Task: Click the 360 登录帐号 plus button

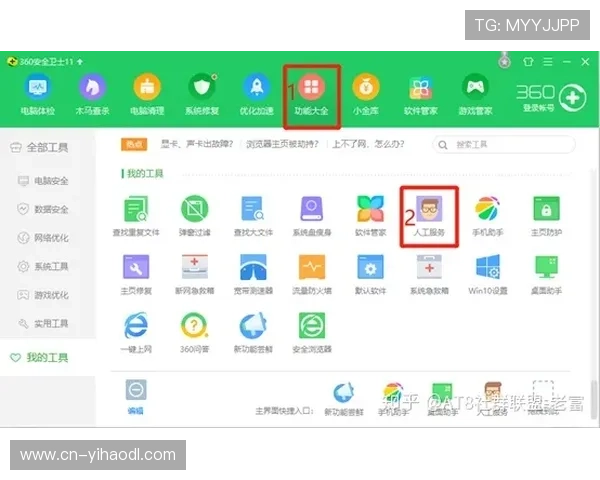Action: tap(572, 98)
